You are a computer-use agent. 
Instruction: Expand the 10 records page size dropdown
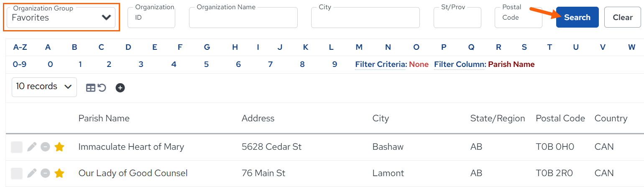pyautogui.click(x=44, y=87)
